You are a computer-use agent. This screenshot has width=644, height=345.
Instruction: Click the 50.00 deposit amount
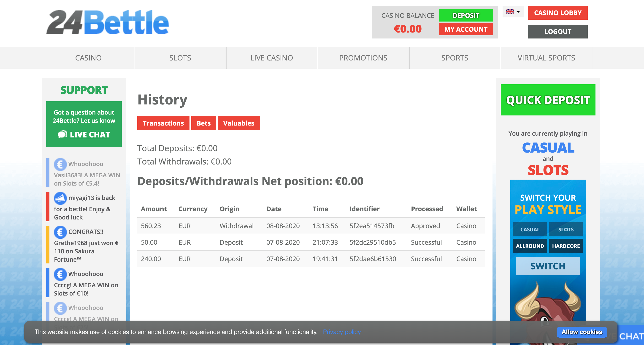pyautogui.click(x=149, y=242)
